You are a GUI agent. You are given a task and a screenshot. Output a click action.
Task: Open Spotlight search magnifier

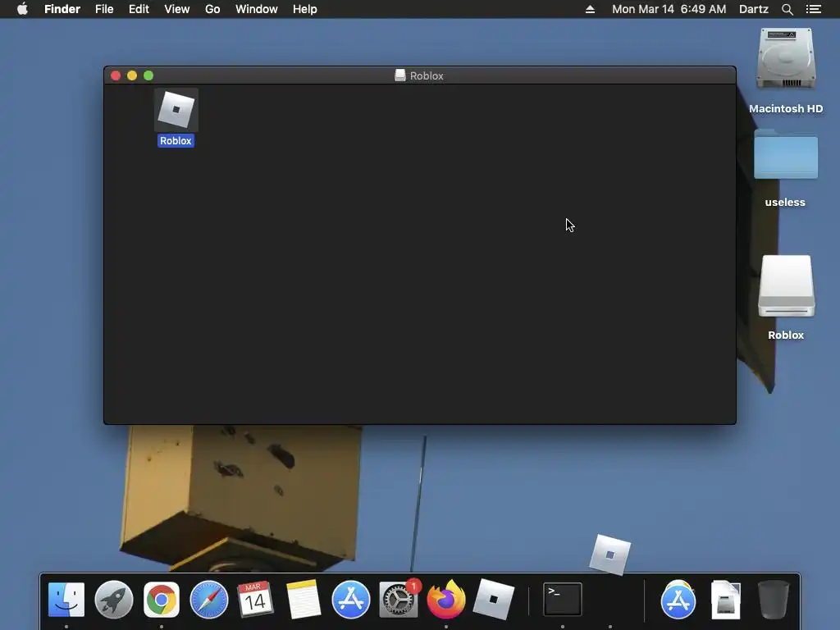pos(787,9)
